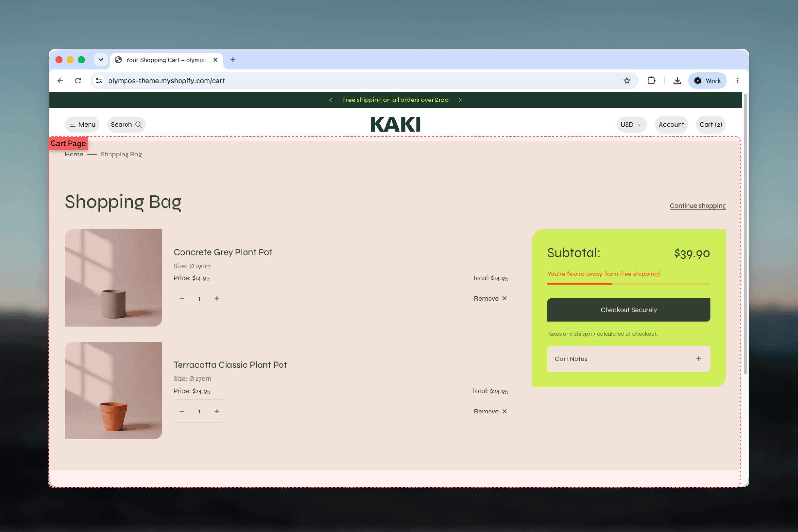Click the subtotal amount $39.90
The height and width of the screenshot is (532, 798).
pos(692,253)
